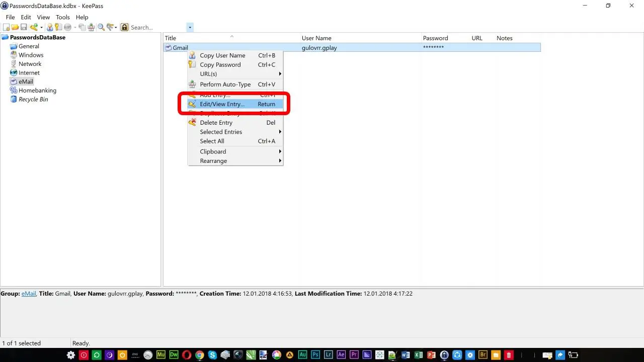
Task: Click the Copy to clipboard toolbar icon
Action: point(82,27)
